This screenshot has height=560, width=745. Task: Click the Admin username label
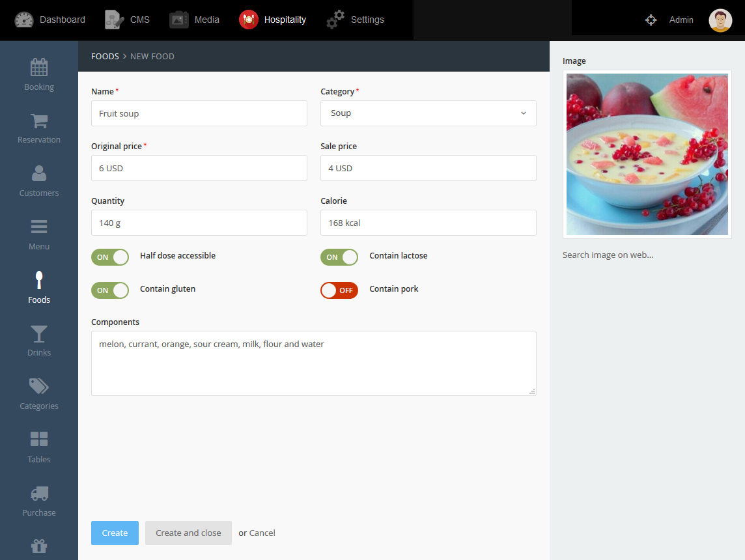pos(681,20)
